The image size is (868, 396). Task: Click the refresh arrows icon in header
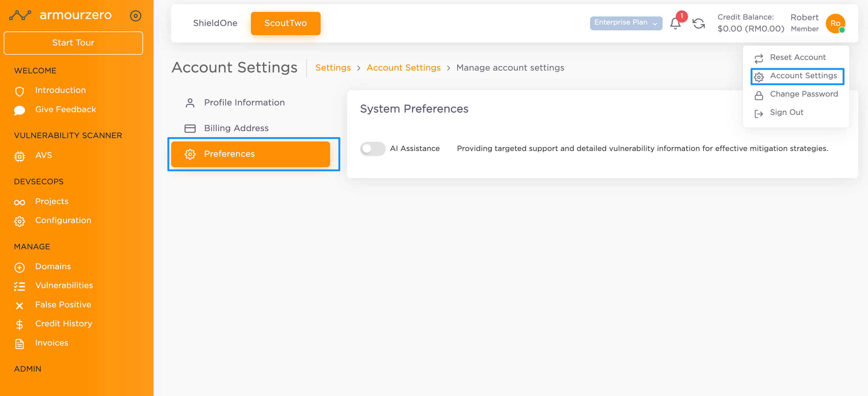pos(698,23)
